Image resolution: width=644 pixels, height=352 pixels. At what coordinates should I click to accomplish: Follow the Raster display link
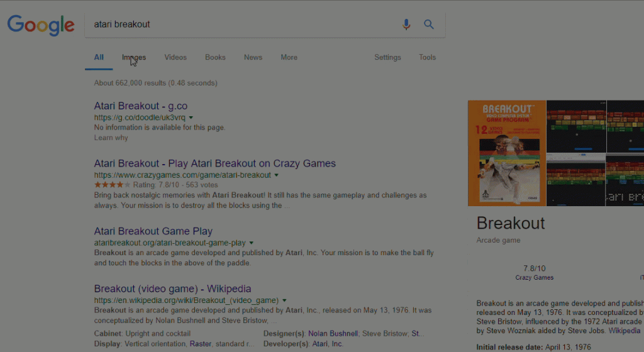[201, 344]
